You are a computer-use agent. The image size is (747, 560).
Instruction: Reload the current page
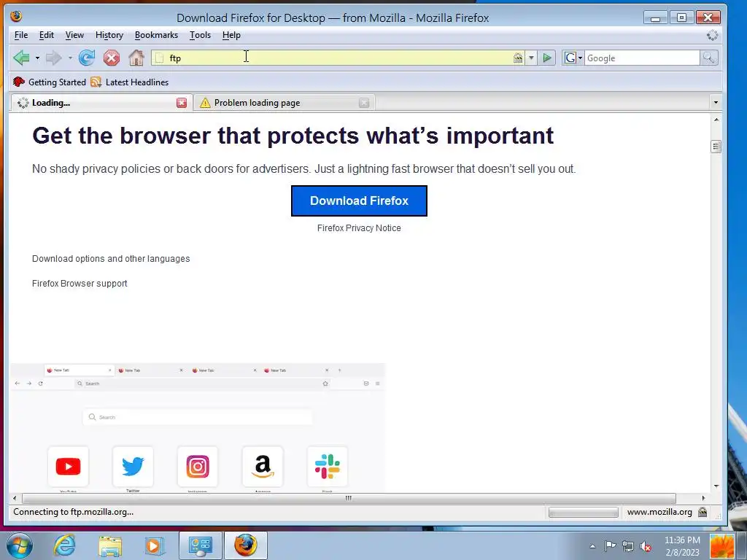87,58
